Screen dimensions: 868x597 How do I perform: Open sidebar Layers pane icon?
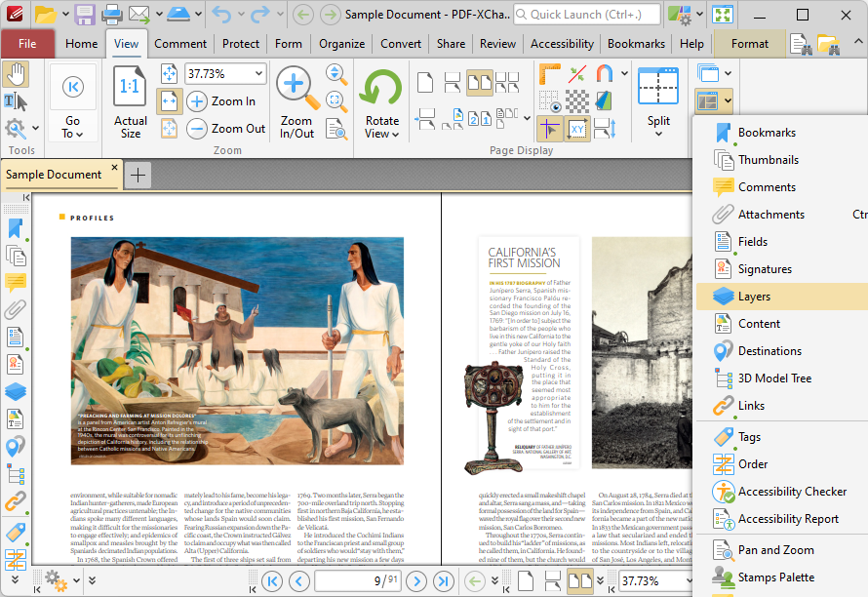click(x=15, y=391)
